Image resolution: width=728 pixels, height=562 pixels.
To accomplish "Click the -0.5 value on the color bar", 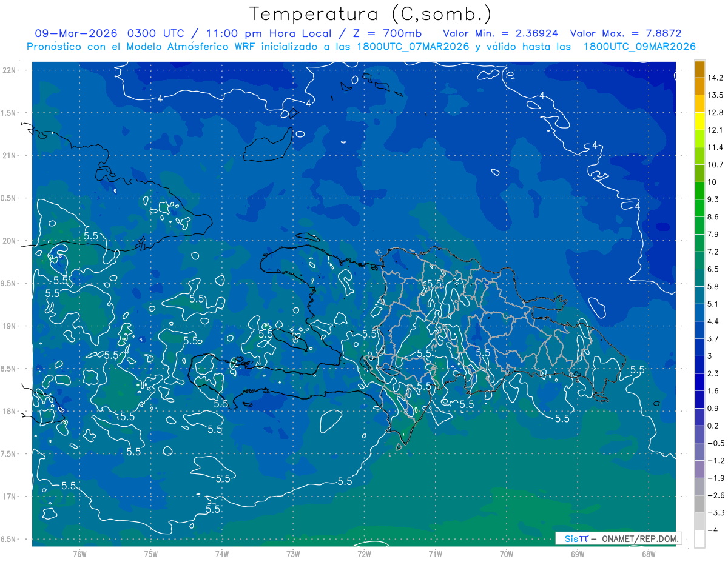I will coord(715,443).
